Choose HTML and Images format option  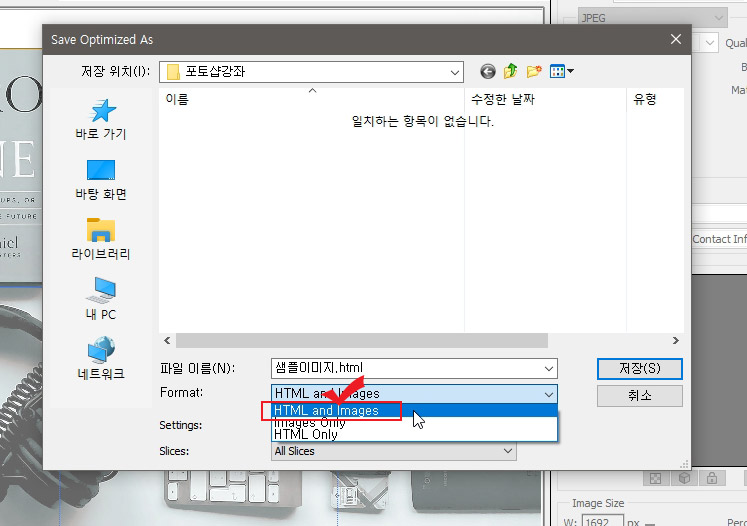coord(414,410)
